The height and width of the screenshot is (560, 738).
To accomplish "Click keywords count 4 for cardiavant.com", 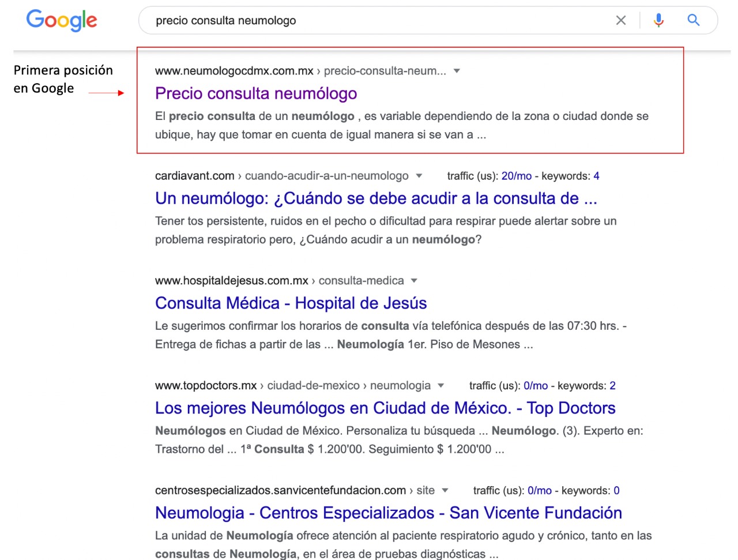I will pos(596,176).
